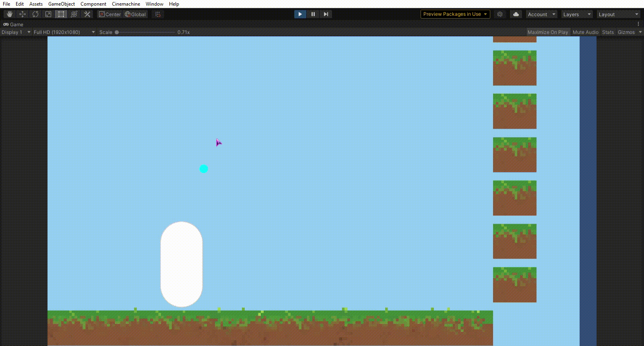The image size is (644, 346).
Task: Open the Game tab options menu
Action: point(638,24)
